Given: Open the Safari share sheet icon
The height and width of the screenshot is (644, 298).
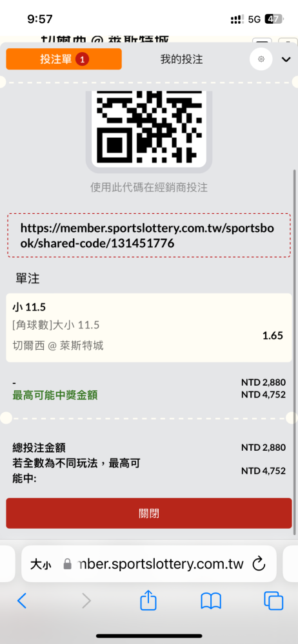Looking at the screenshot, I should tap(148, 600).
